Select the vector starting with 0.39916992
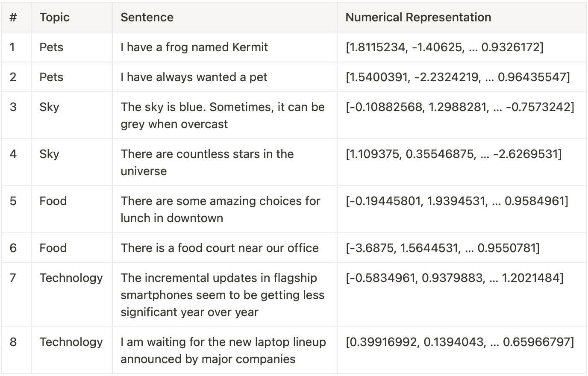Image resolution: width=588 pixels, height=376 pixels. [460, 342]
